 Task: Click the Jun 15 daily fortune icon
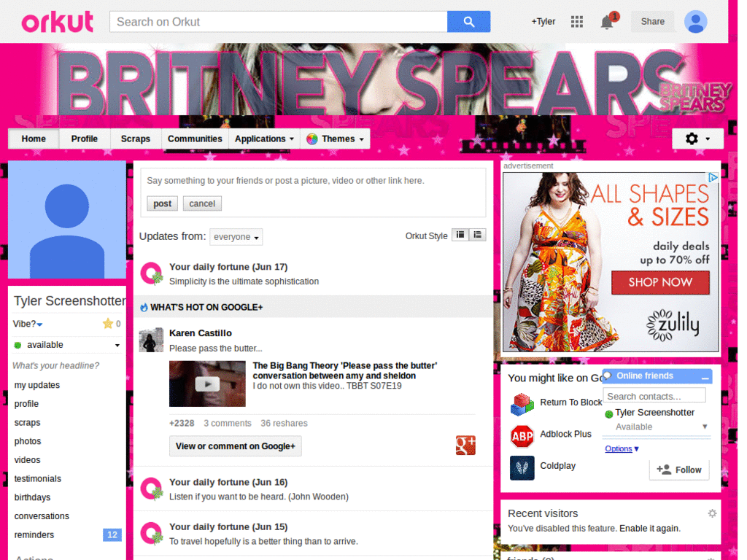point(152,534)
